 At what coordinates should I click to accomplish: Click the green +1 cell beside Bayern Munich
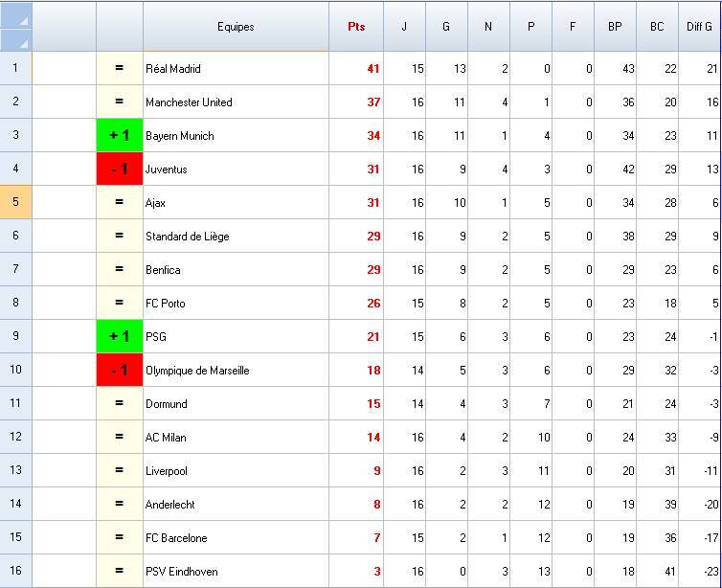[x=120, y=135]
